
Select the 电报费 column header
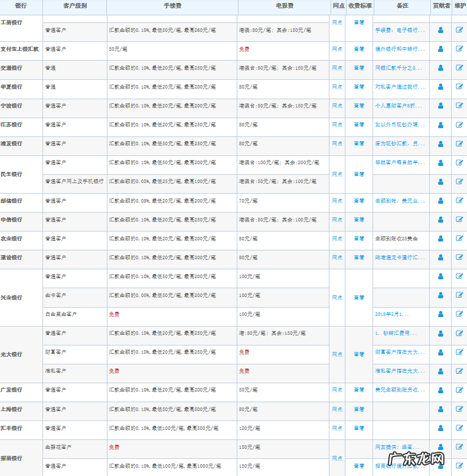(x=284, y=5)
